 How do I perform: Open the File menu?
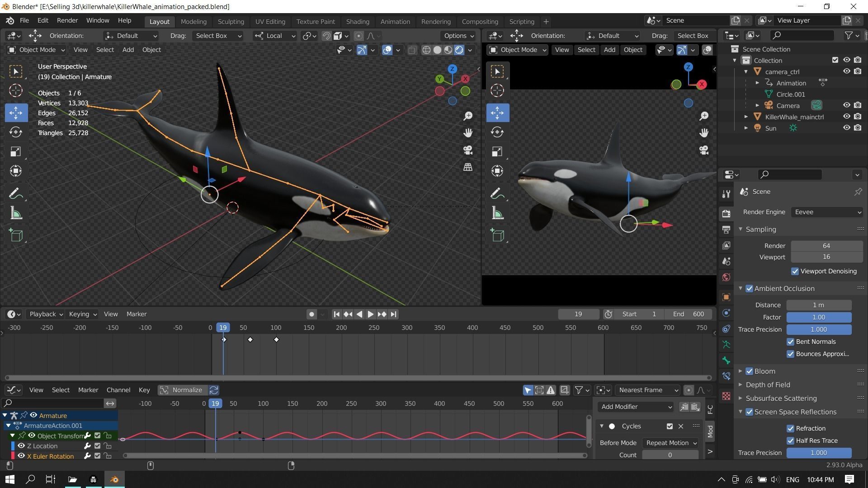coord(24,21)
